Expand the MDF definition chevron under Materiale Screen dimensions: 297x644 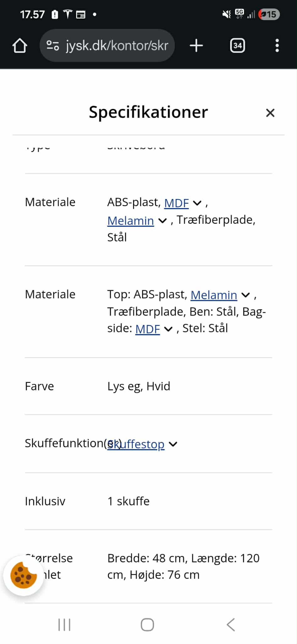point(197,203)
